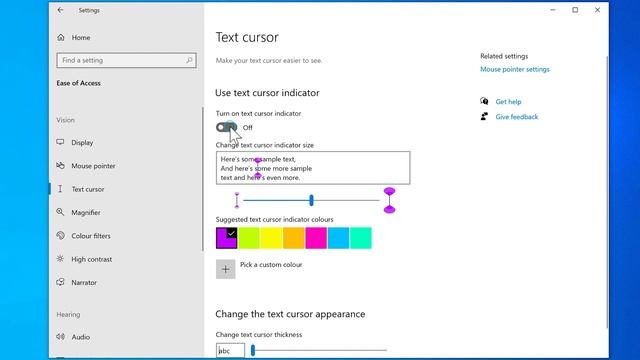This screenshot has height=360, width=640.
Task: Open Display settings via monitor icon
Action: point(60,142)
